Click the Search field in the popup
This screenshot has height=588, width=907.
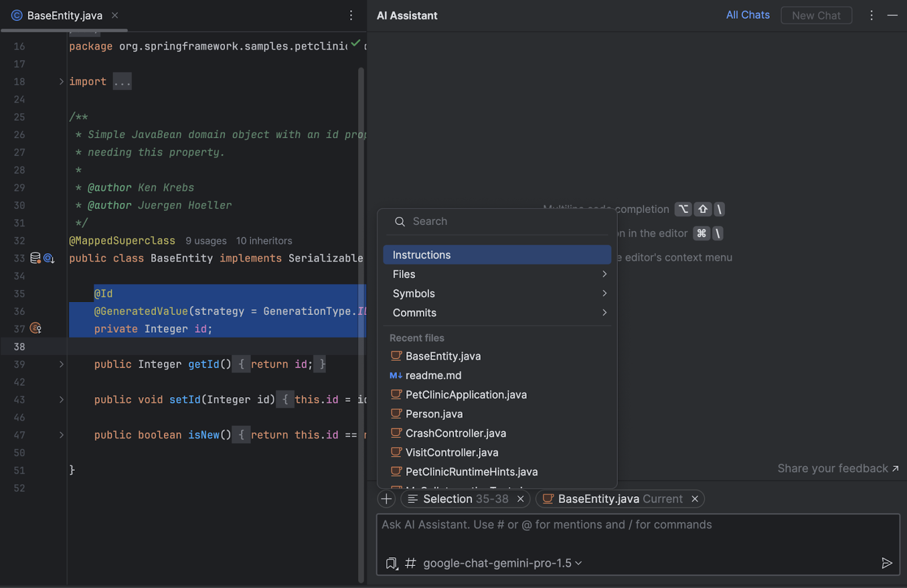(499, 221)
